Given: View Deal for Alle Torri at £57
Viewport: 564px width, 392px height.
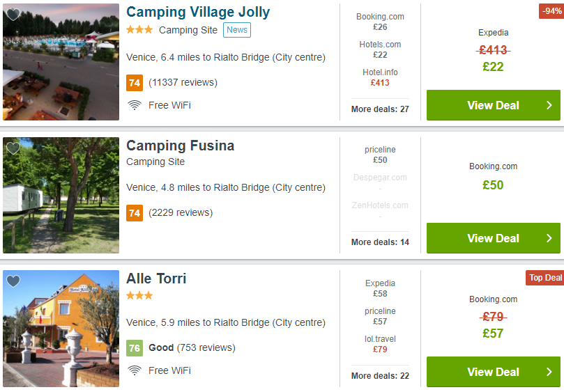Looking at the screenshot, I should pyautogui.click(x=493, y=372).
